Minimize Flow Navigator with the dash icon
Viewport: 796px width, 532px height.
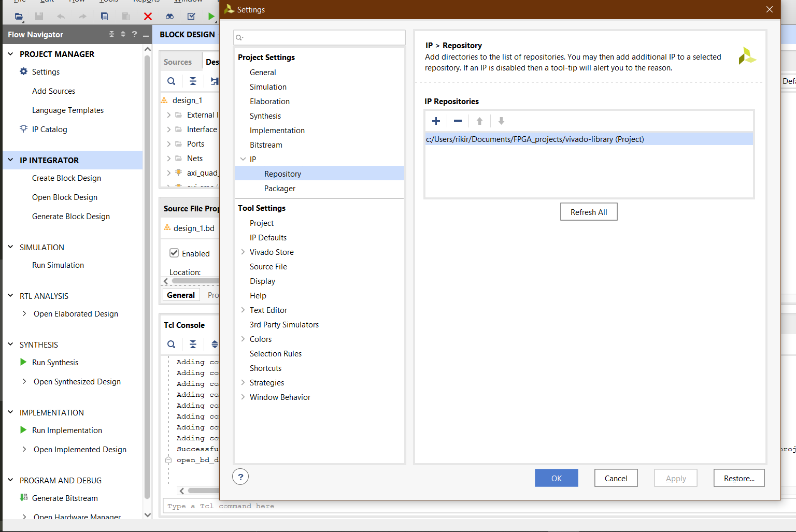point(146,35)
